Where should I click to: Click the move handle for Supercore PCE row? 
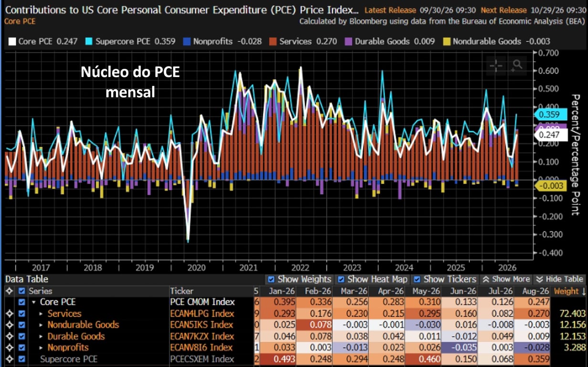coord(9,359)
